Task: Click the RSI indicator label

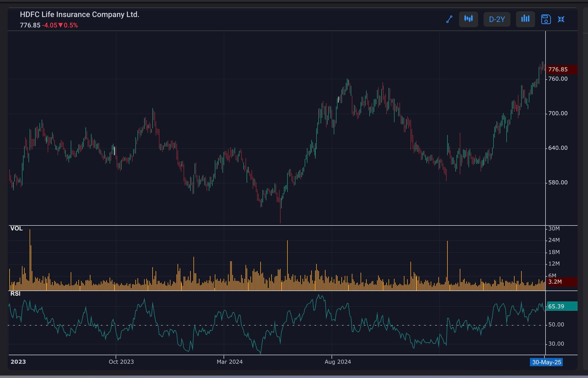Action: (15, 294)
